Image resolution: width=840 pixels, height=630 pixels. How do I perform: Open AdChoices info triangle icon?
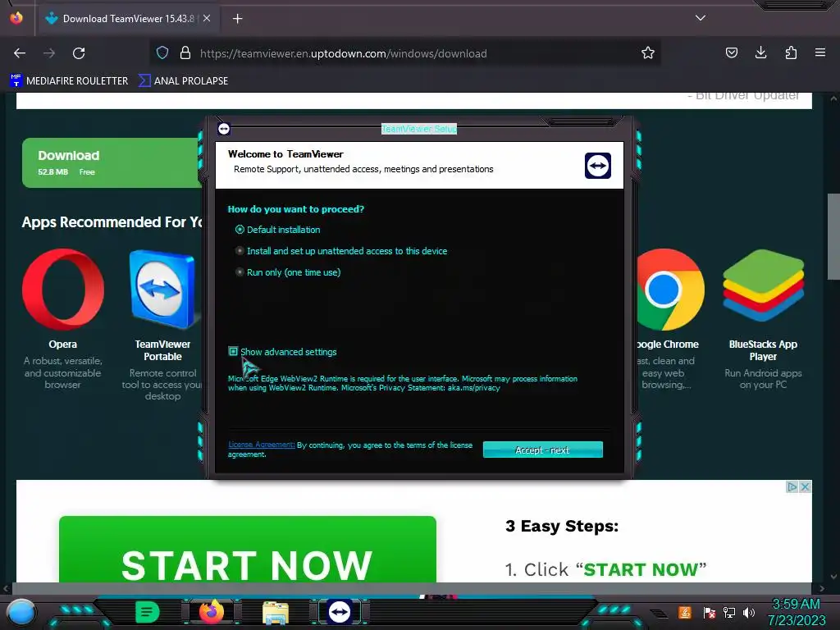tap(792, 486)
